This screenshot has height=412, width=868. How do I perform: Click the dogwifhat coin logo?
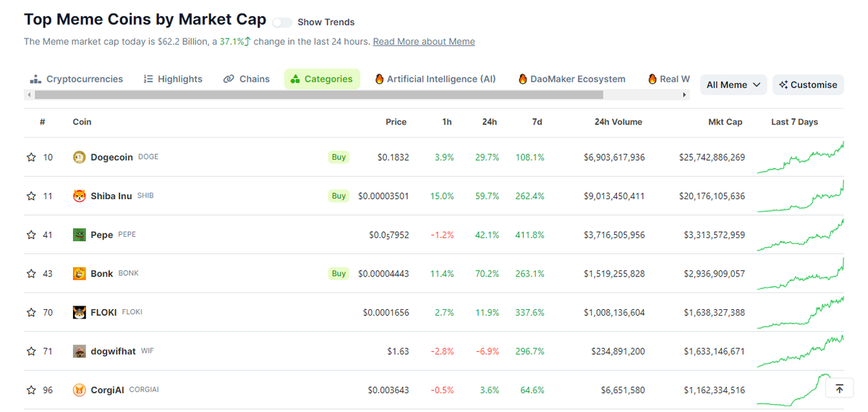[x=80, y=351]
